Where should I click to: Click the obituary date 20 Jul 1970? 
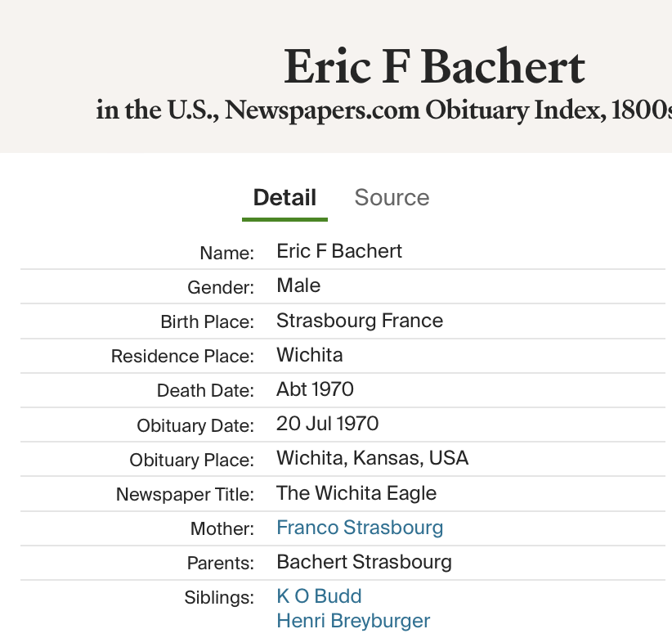(328, 424)
